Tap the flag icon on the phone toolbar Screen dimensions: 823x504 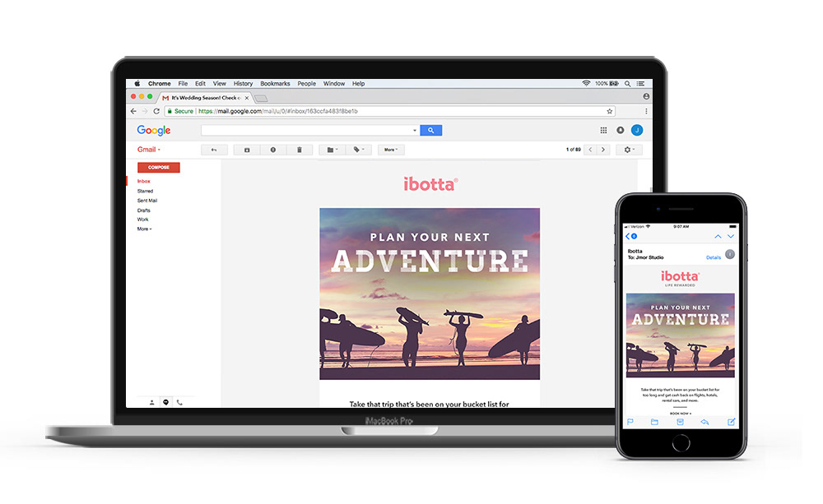(630, 422)
